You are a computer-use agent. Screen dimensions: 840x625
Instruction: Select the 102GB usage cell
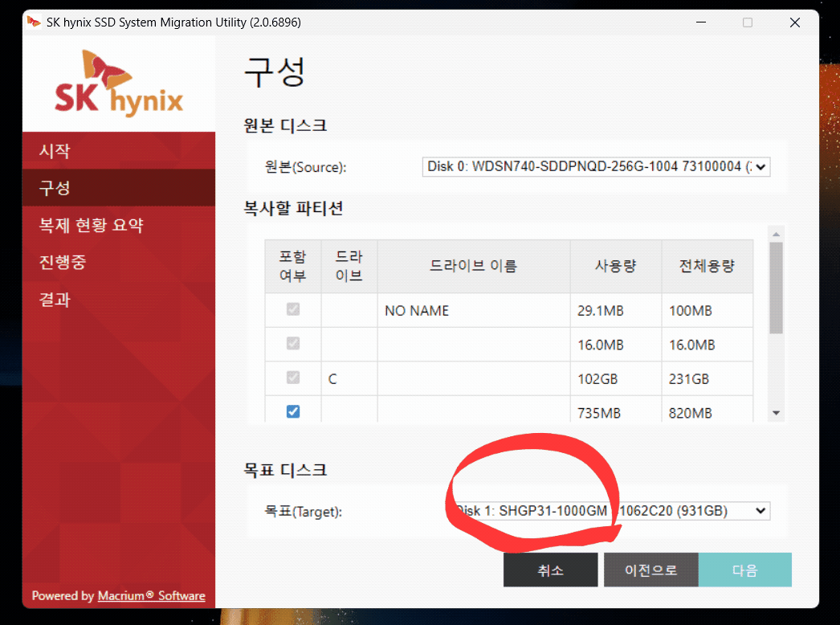(615, 379)
